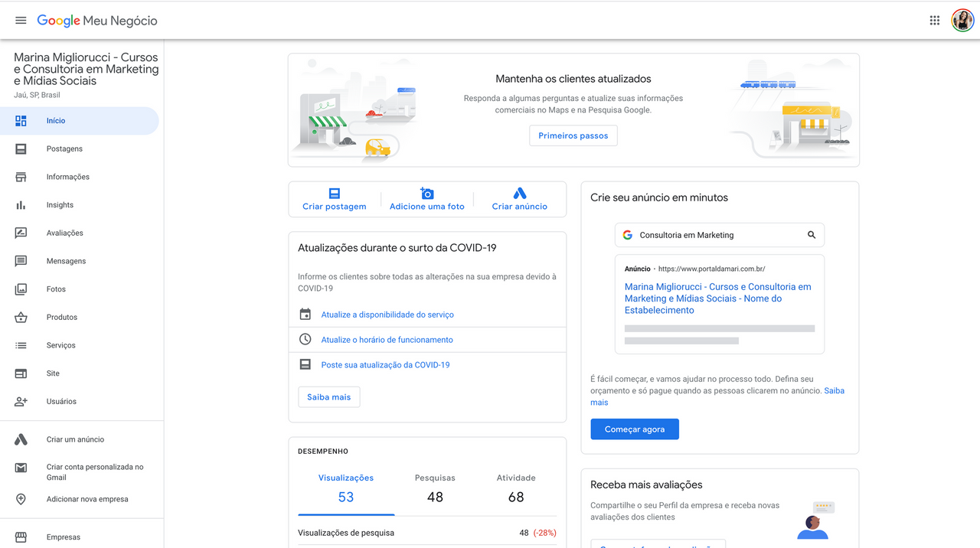This screenshot has width=980, height=548.
Task: Click the location pin Adicionar nova empresa icon
Action: pos(21,499)
